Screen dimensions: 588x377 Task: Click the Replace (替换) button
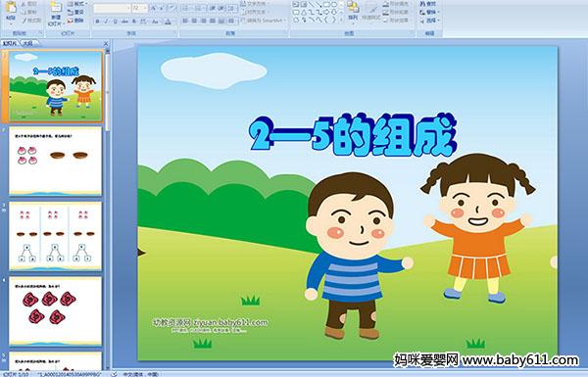point(428,12)
